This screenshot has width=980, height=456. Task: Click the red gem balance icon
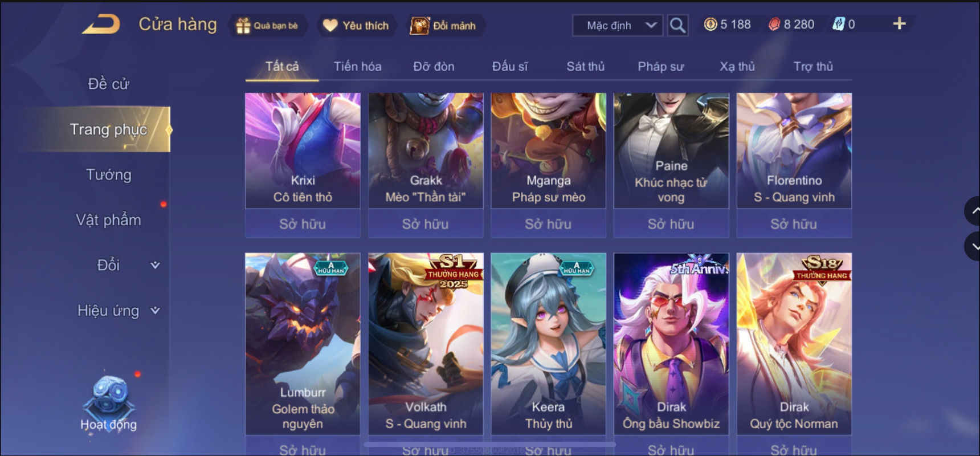774,25
